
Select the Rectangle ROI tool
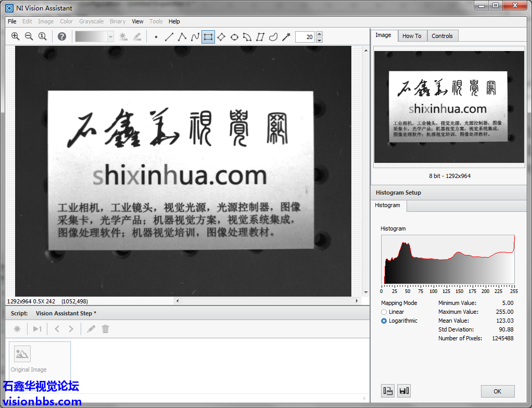208,37
